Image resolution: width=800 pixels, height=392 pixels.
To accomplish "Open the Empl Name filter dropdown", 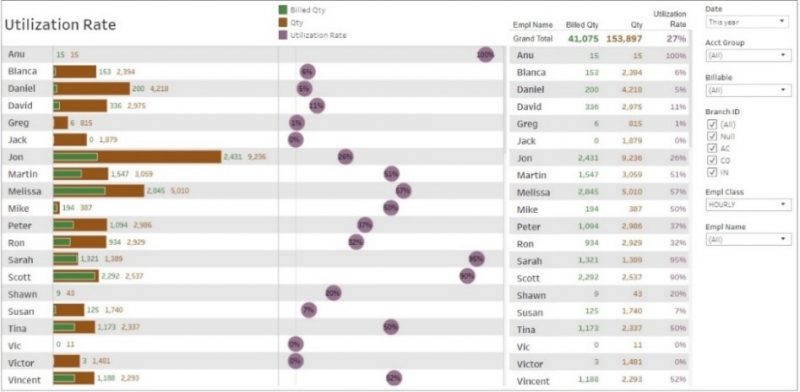I will tap(748, 239).
